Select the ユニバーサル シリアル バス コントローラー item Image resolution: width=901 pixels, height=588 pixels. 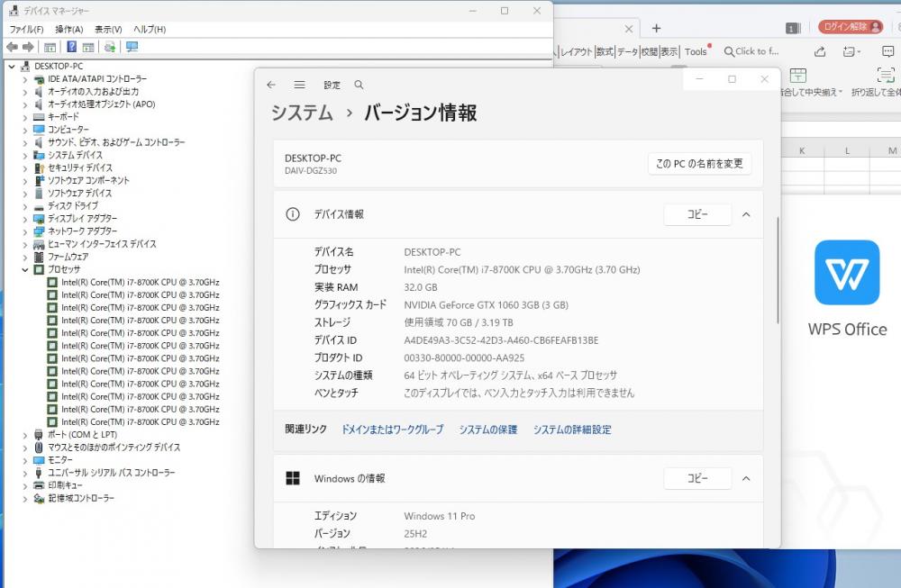point(112,473)
